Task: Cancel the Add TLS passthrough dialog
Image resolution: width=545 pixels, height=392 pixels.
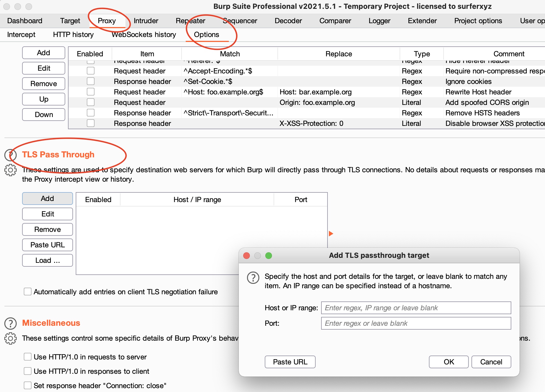Action: pos(491,362)
